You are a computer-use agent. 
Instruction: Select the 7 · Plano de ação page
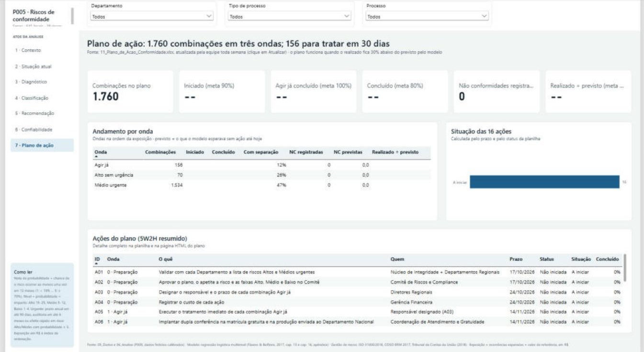point(42,145)
